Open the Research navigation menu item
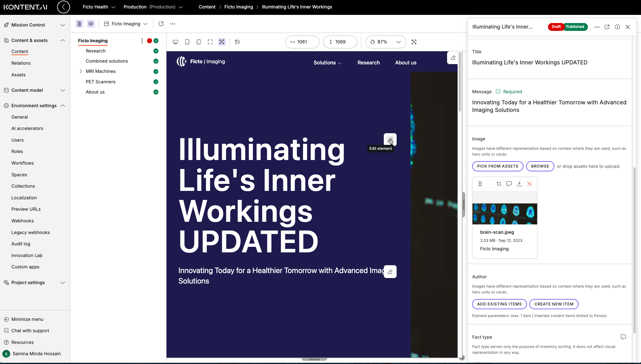 [368, 63]
